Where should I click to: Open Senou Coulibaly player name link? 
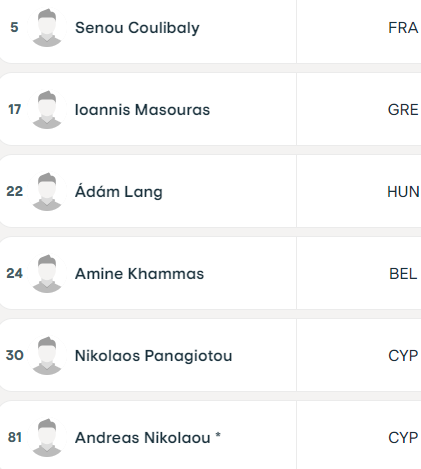click(x=137, y=28)
